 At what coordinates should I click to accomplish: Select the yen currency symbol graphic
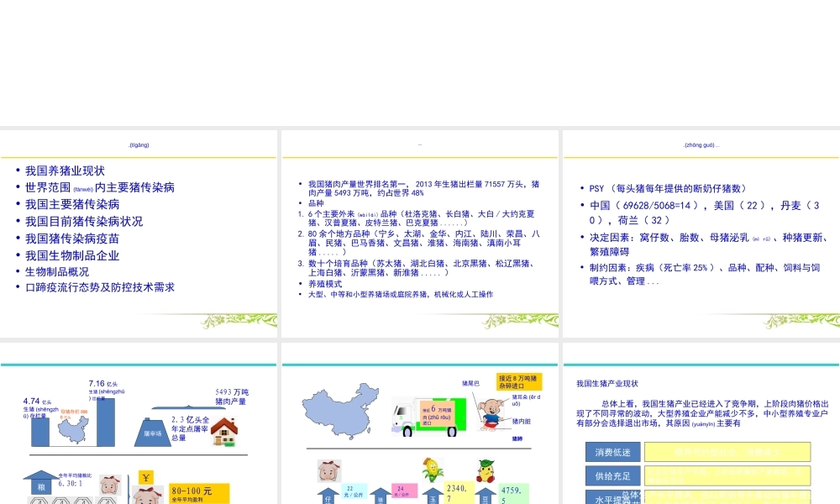(x=144, y=477)
